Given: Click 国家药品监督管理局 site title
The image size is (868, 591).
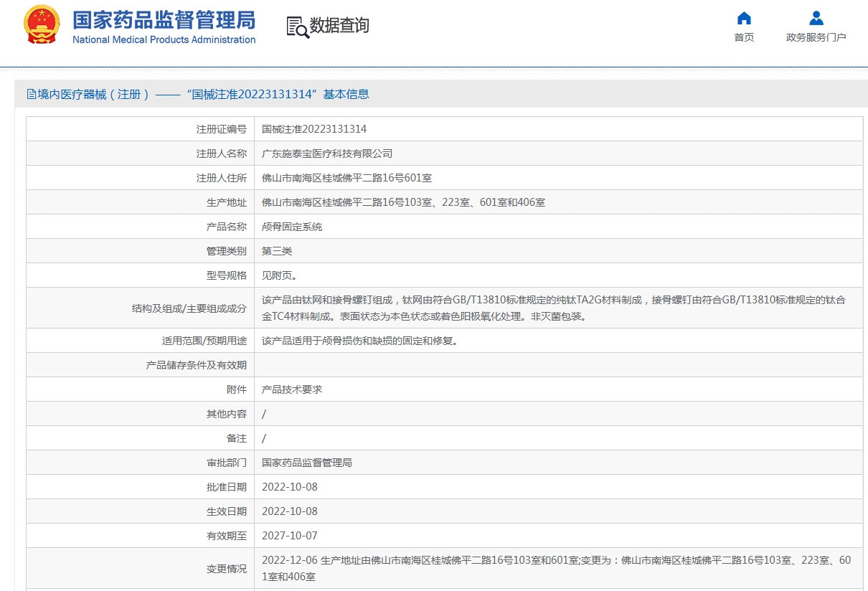Looking at the screenshot, I should click(164, 19).
